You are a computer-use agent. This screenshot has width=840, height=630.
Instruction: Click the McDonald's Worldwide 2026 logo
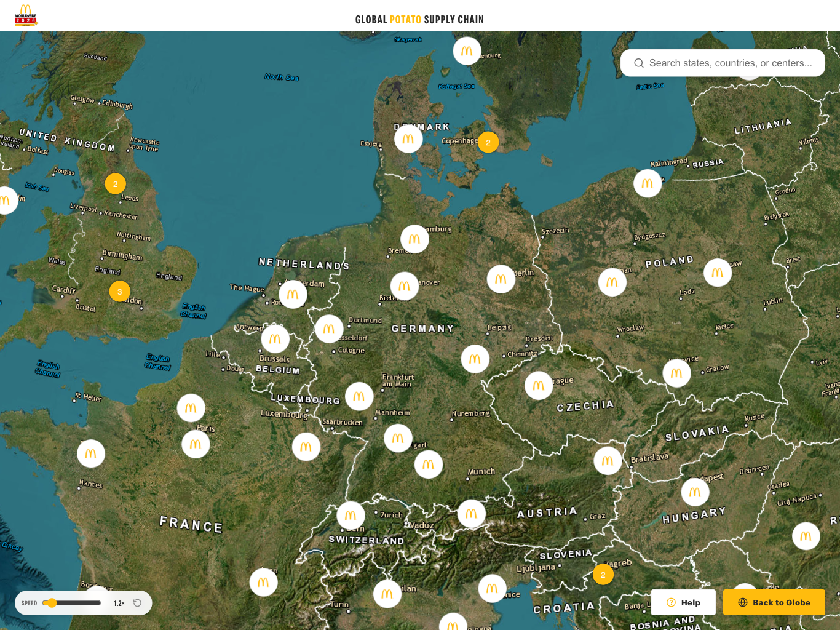click(x=26, y=15)
